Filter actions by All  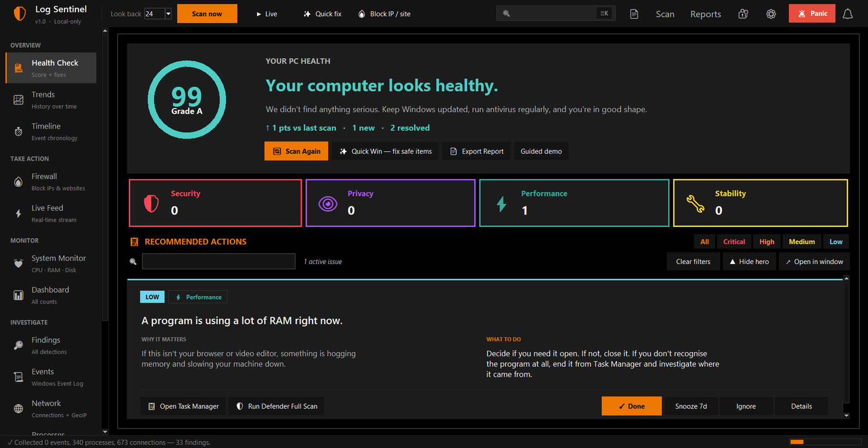[704, 242]
